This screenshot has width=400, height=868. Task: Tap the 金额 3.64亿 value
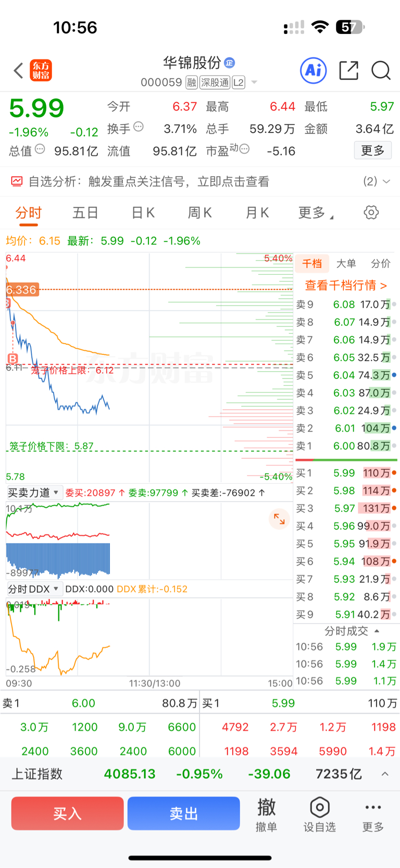point(374,129)
